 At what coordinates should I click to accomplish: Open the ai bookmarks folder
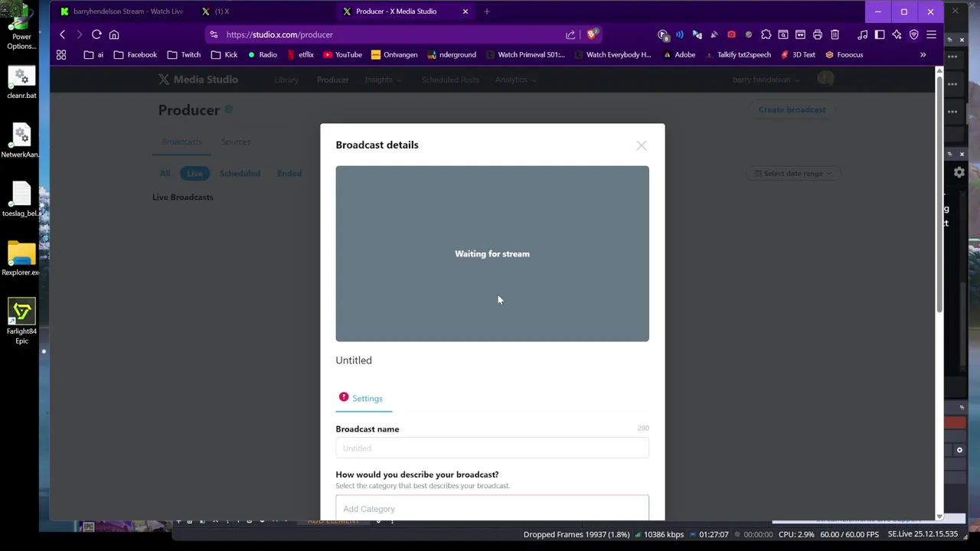[x=93, y=55]
